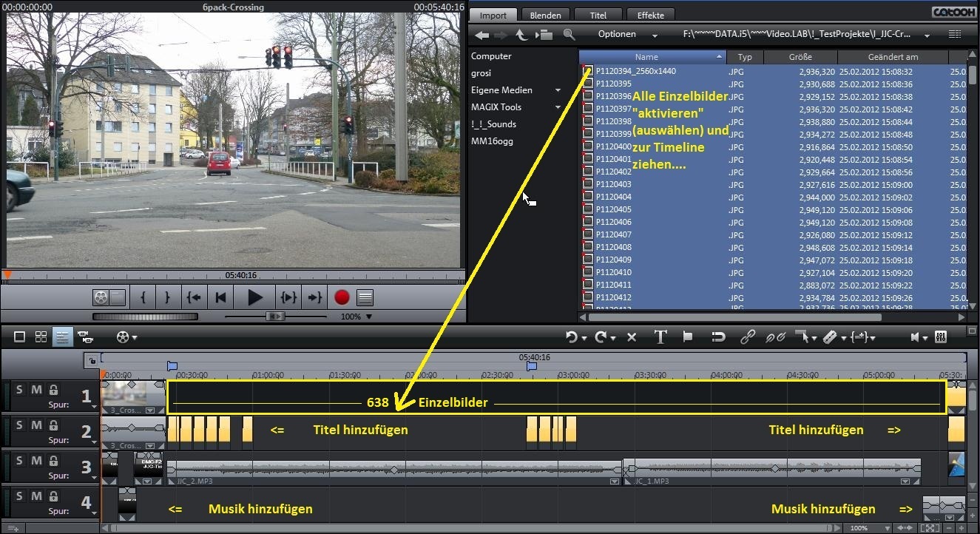
Task: Click the razor cut tool icon
Action: pos(830,337)
